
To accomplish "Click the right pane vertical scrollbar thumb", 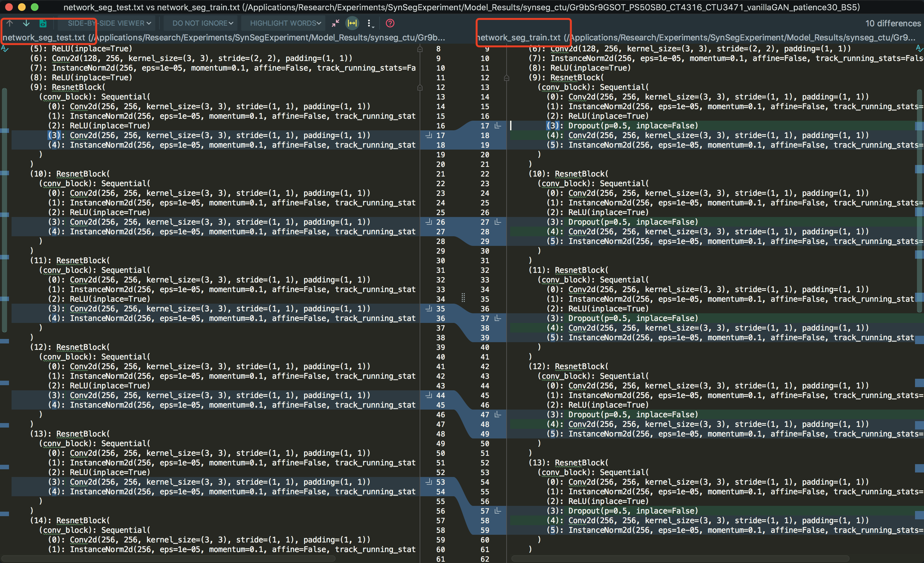I will [x=919, y=201].
